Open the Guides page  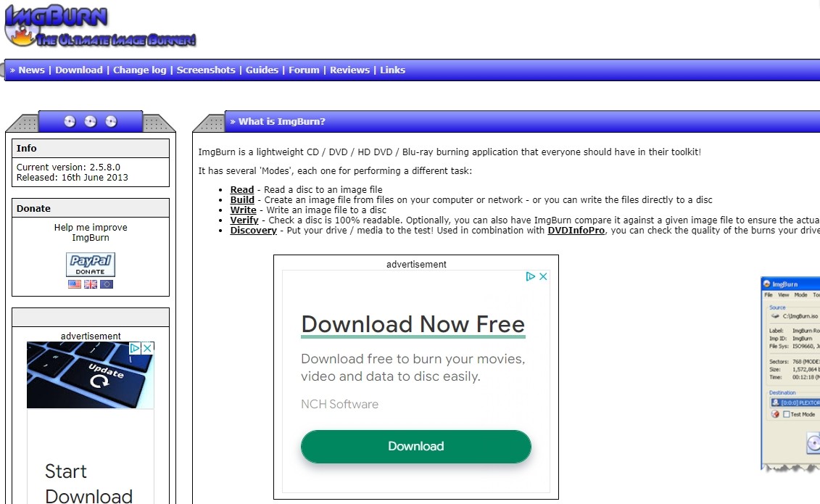click(262, 70)
